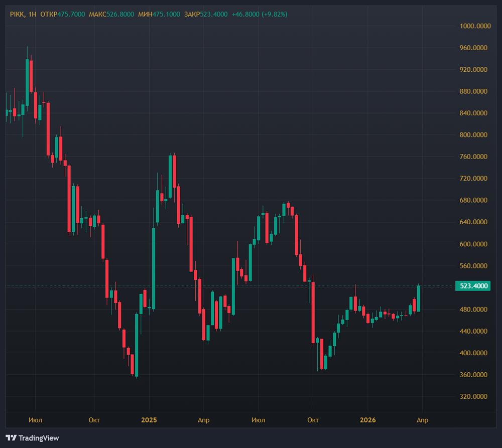Click the 360.0000 price axis label
This screenshot has width=502, height=448.
(473, 374)
